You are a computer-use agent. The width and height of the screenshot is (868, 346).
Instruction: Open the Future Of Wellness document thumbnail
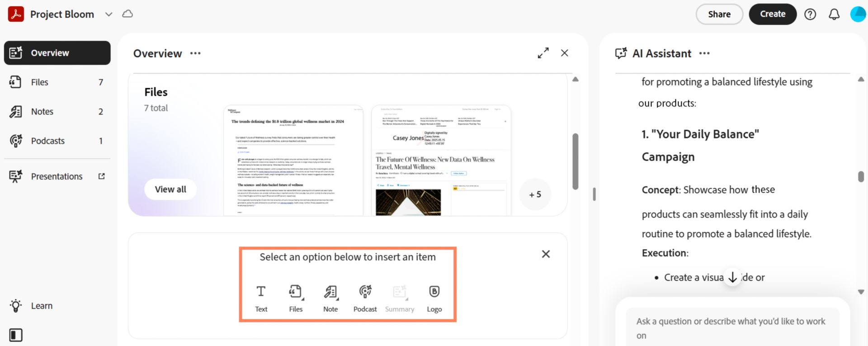pyautogui.click(x=441, y=161)
